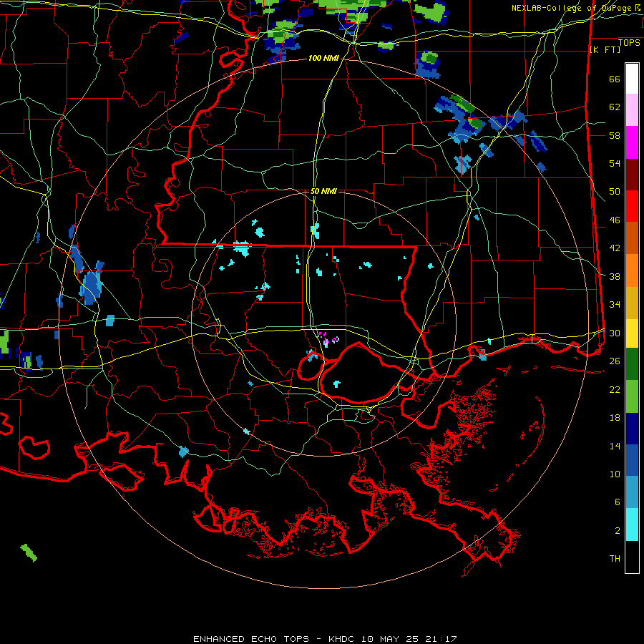Click the "58" legend value
Image resolution: width=644 pixels, height=644 pixels.
(x=615, y=135)
